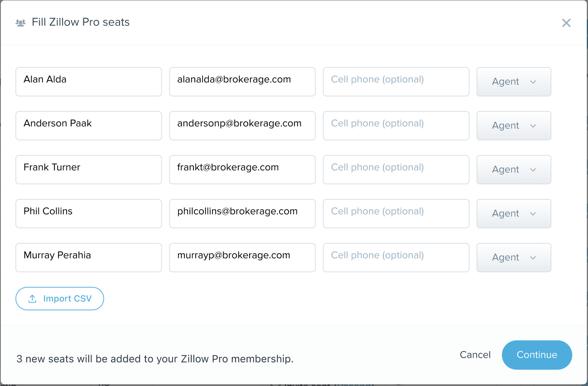Select the Anderson Paak name field
This screenshot has height=386, width=588.
tap(88, 126)
